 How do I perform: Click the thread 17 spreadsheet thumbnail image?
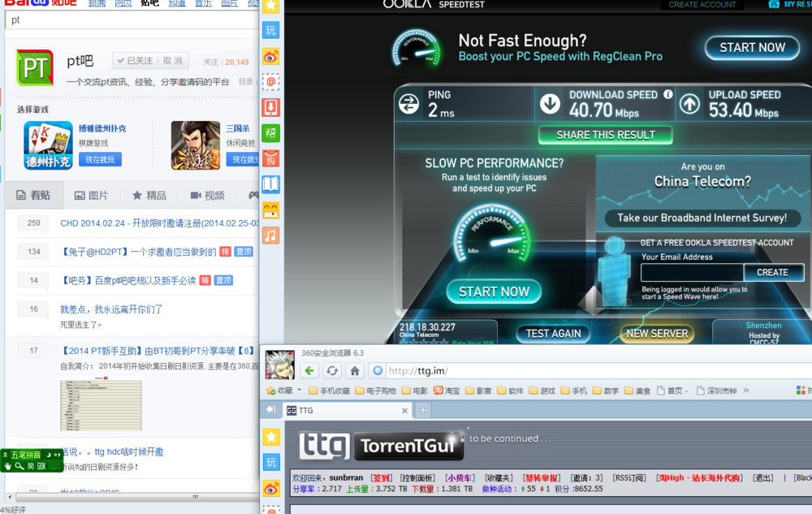tap(101, 404)
